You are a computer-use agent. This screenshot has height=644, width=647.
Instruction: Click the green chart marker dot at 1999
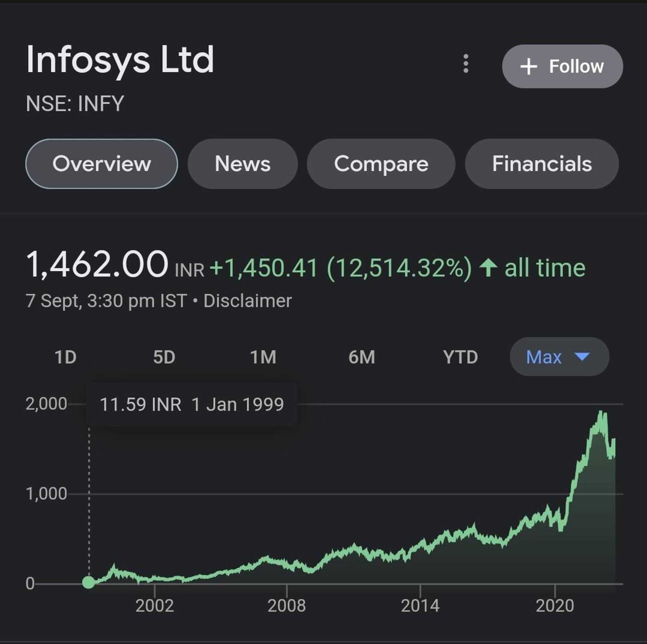pyautogui.click(x=89, y=582)
